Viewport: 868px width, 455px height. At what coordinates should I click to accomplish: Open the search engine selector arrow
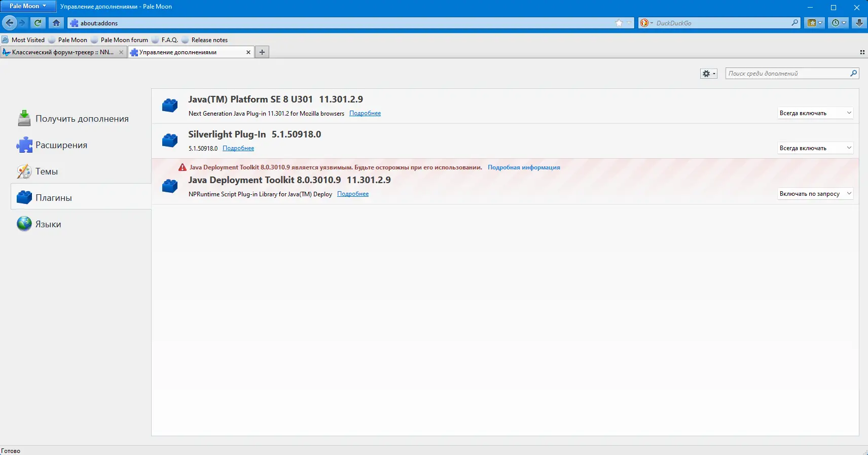pos(652,23)
